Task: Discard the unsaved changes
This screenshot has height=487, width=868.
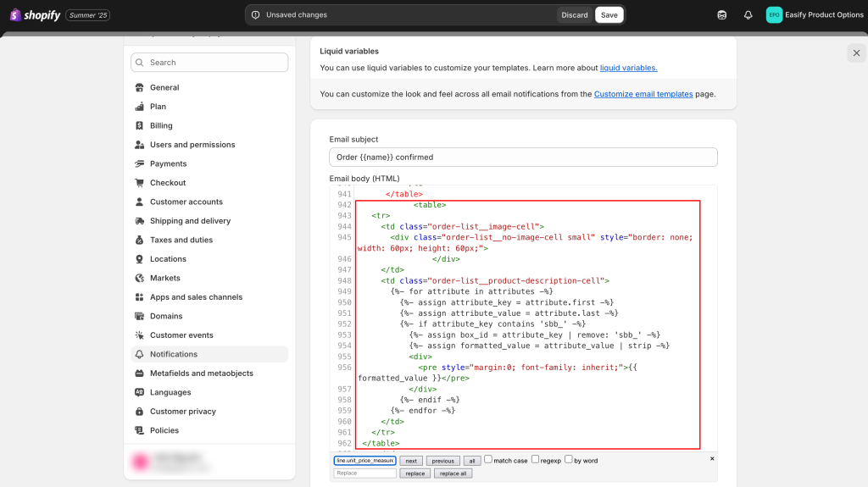Action: (574, 15)
